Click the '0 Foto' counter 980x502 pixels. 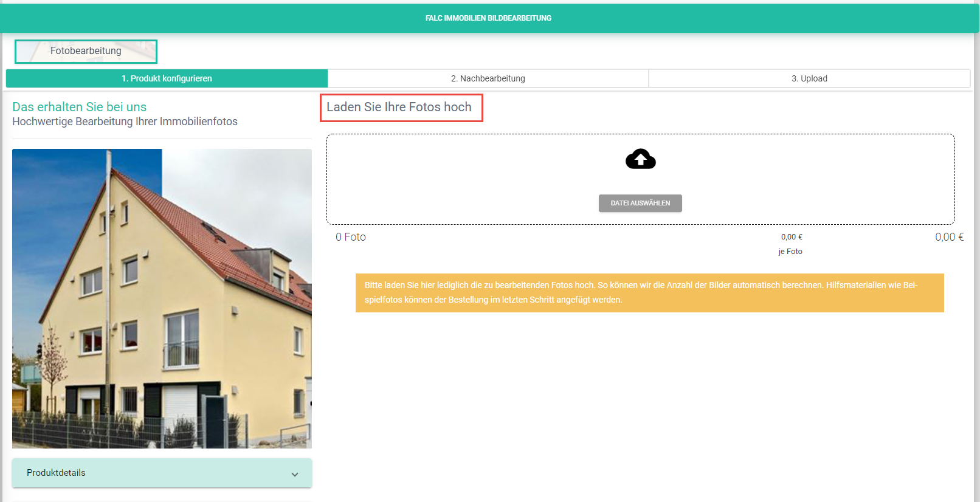coord(351,237)
